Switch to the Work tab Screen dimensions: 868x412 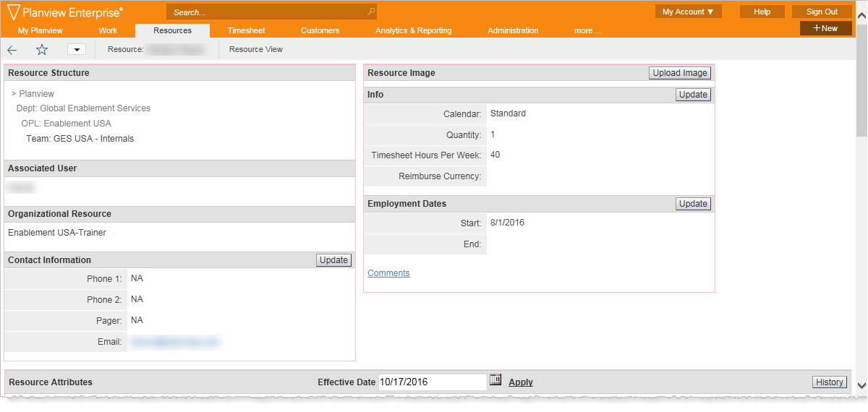pyautogui.click(x=108, y=30)
